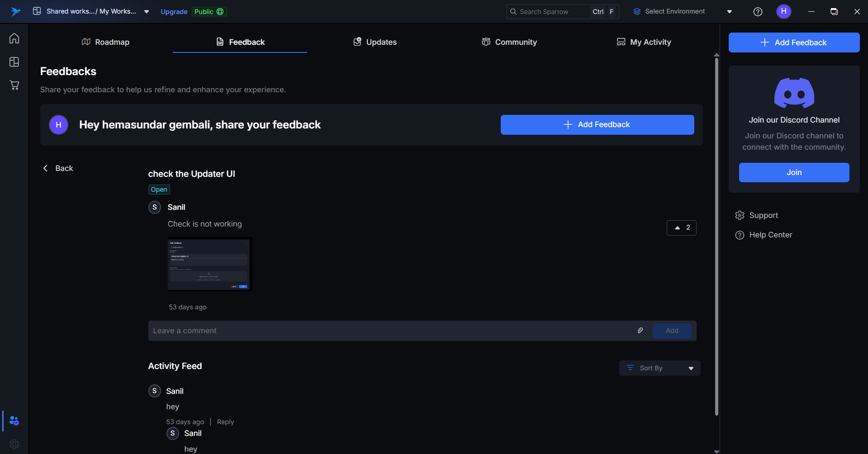This screenshot has height=454, width=868.
Task: Click the community users icon in sidebar
Action: [x=14, y=421]
